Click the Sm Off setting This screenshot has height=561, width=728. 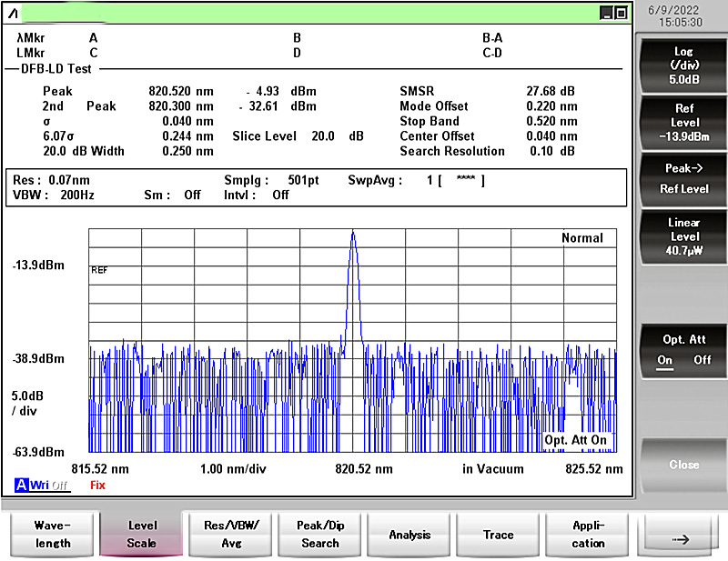click(x=172, y=195)
